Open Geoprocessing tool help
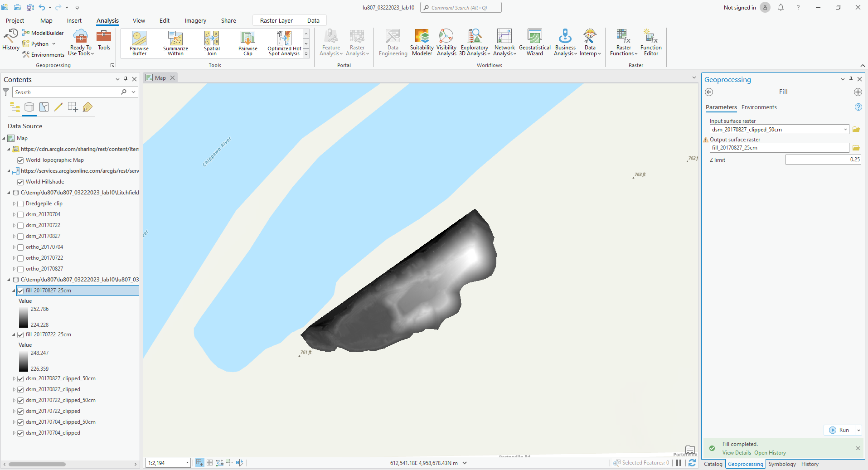The image size is (868, 470). [858, 107]
